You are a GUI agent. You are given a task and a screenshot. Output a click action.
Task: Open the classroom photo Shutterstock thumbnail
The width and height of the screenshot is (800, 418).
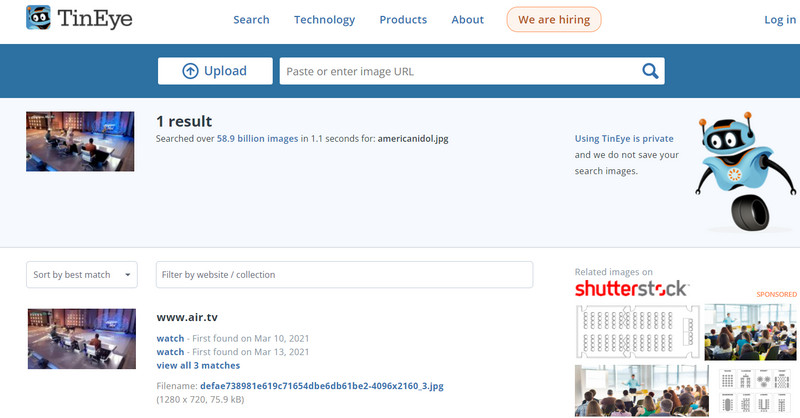(751, 332)
